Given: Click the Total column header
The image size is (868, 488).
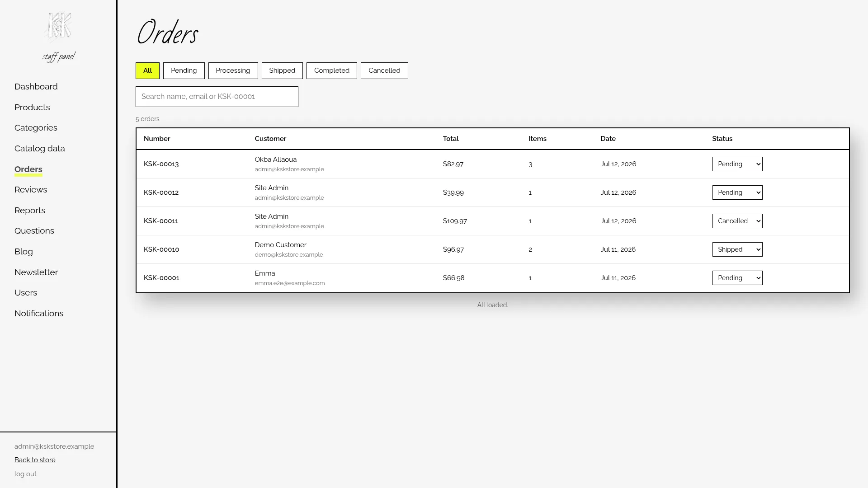Looking at the screenshot, I should (451, 139).
